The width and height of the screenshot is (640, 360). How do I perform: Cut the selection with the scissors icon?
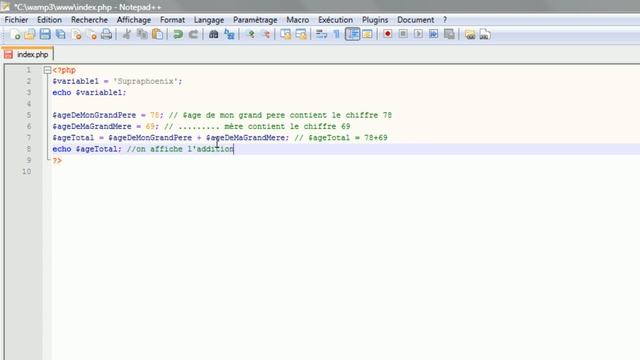127,35
